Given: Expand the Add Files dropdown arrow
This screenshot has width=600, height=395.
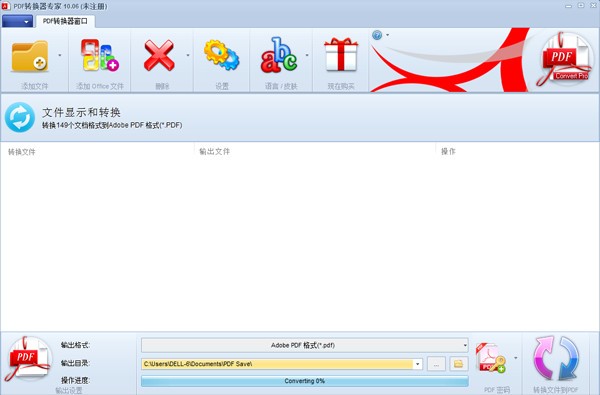Looking at the screenshot, I should pyautogui.click(x=60, y=55).
